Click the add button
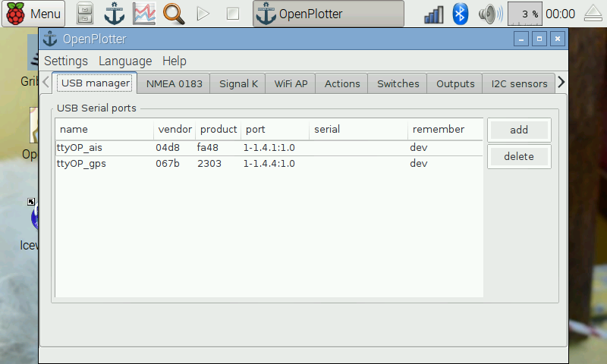The image size is (607, 364). (519, 130)
